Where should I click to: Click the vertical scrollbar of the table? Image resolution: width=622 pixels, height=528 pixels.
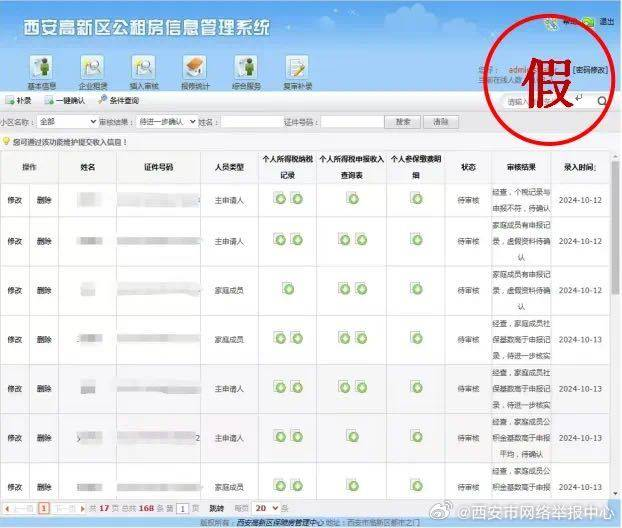point(616,300)
